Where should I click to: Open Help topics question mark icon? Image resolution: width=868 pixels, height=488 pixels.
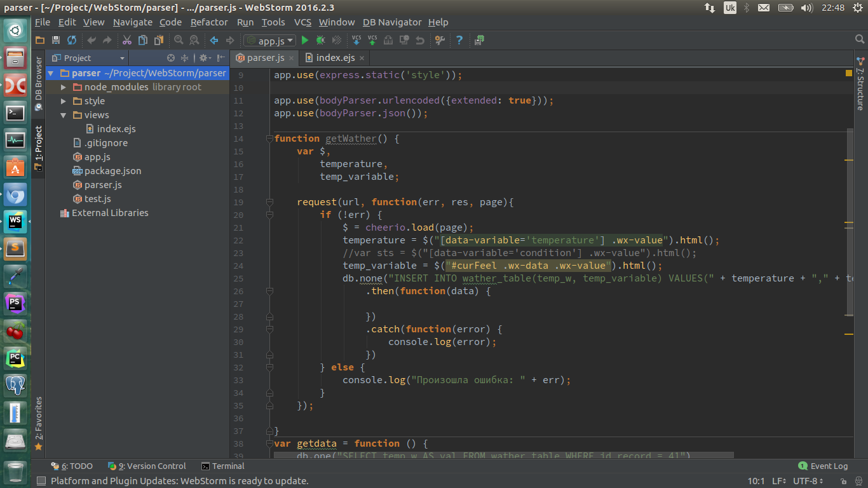(459, 40)
